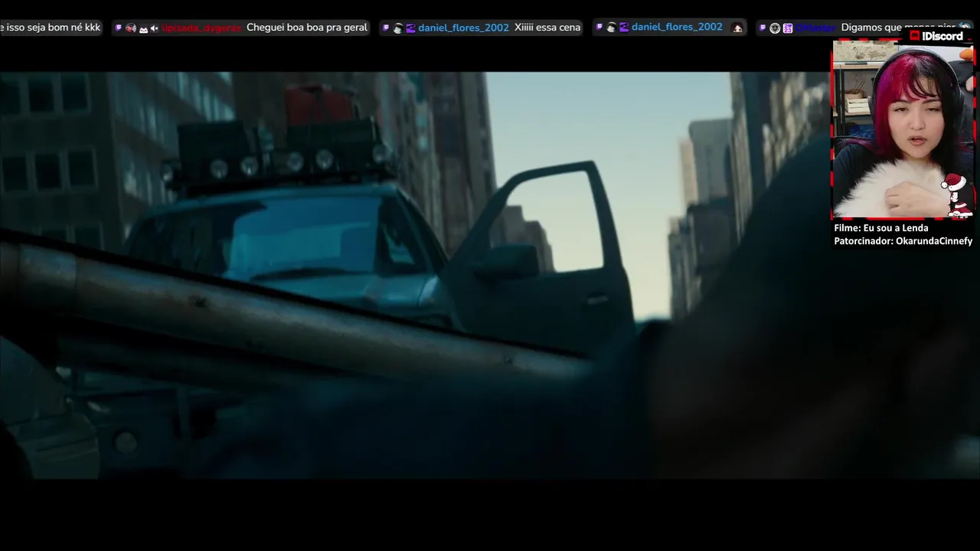Select the message 'Cheguei boa boa pra geral'
Viewport: 980px width, 551px height.
tap(307, 28)
